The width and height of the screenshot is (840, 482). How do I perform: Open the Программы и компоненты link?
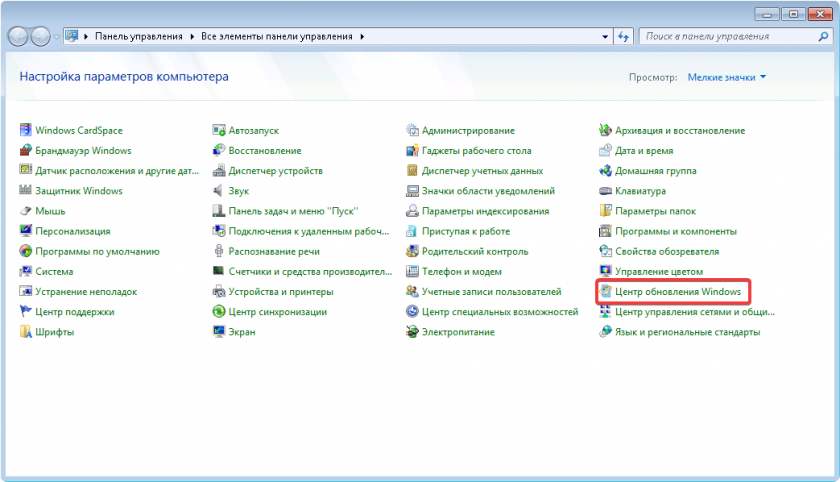(675, 231)
